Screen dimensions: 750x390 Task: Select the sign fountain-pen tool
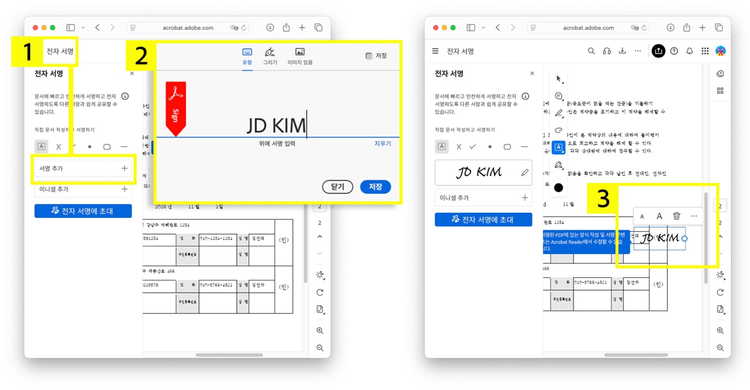click(x=558, y=165)
